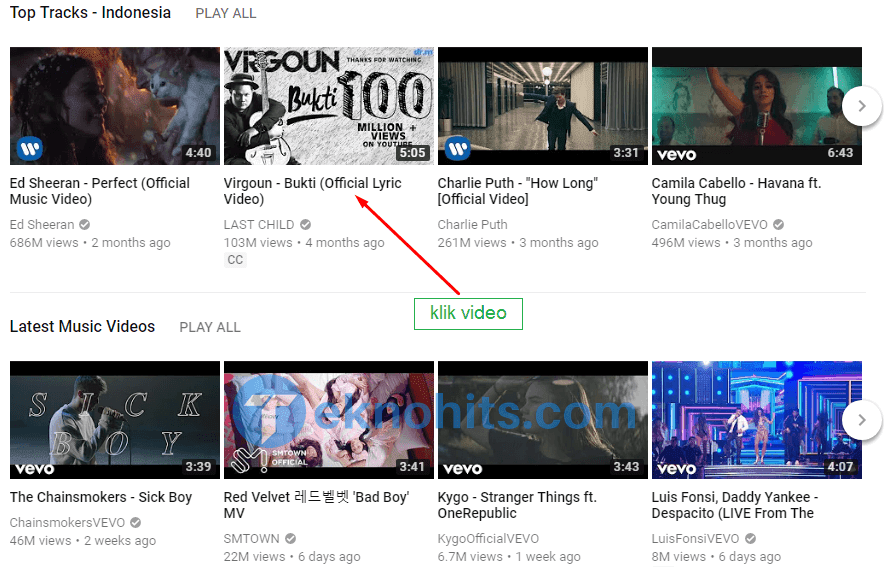Click verified badge next to CamilaCabelloVEVO

point(778,225)
